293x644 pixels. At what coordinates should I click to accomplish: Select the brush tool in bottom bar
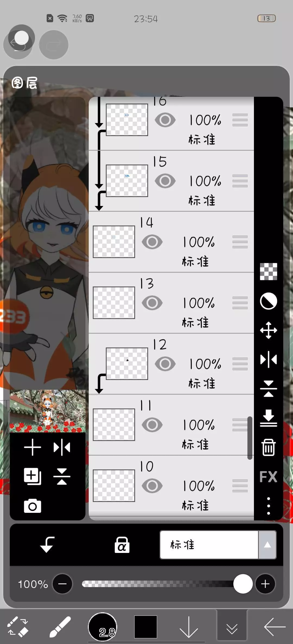coord(60,627)
